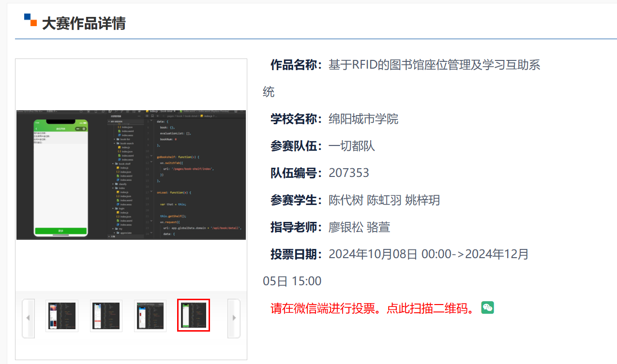Screen dimensions: 617x364
Task: Click the student name 陈代树
Action: pos(346,200)
